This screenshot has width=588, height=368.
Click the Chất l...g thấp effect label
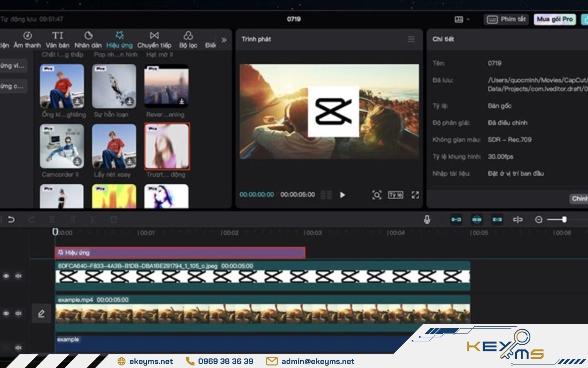point(62,54)
